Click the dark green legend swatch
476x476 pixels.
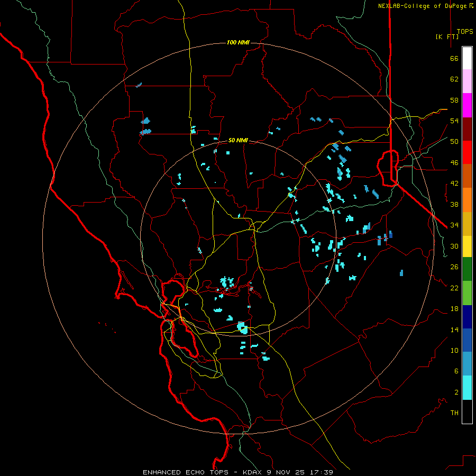(467, 269)
